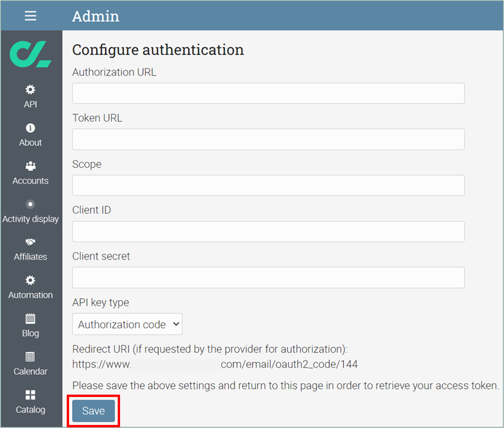
Task: Go to Accounts people icon
Action: [30, 166]
